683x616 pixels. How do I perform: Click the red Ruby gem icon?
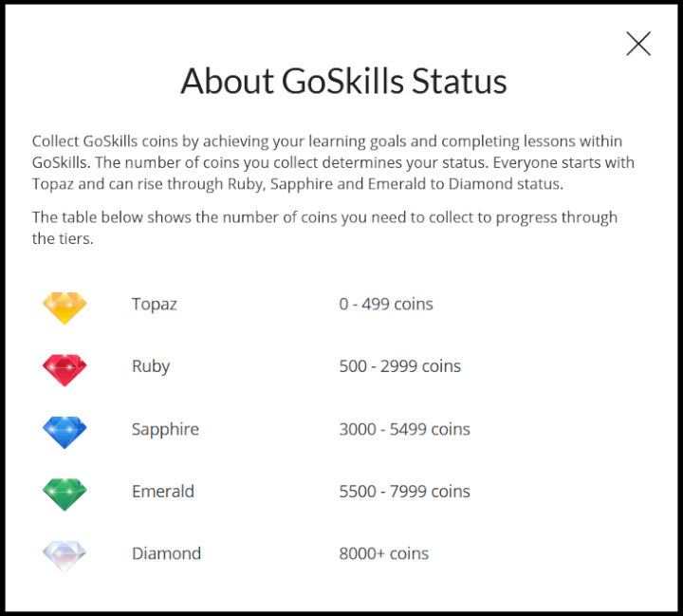(x=65, y=368)
